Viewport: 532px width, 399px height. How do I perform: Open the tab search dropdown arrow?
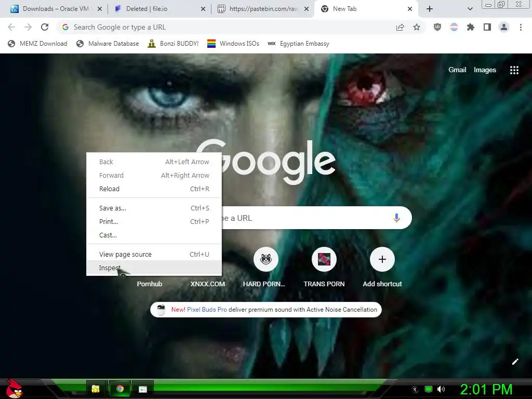[470, 9]
